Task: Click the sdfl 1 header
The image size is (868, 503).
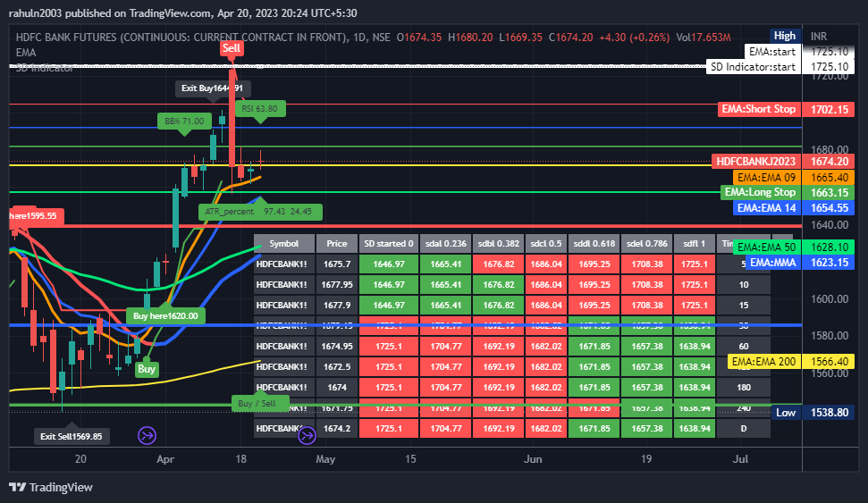Action: tap(695, 244)
